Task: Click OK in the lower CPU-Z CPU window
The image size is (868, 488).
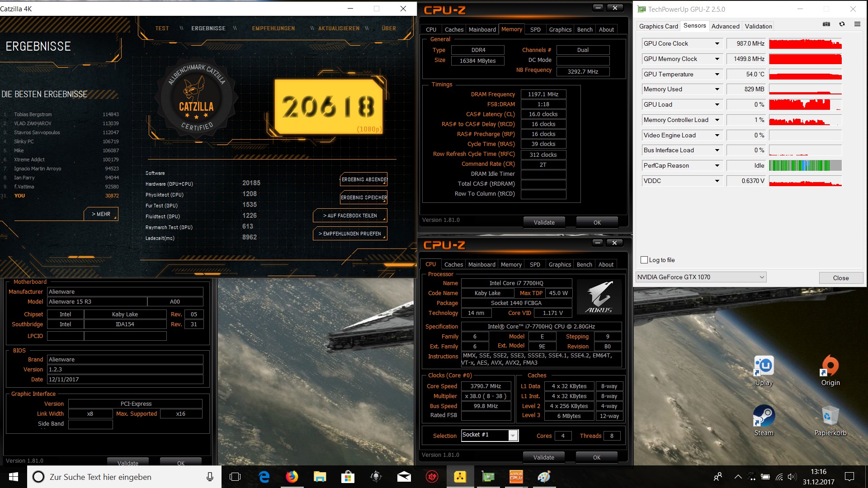Action: click(x=597, y=457)
